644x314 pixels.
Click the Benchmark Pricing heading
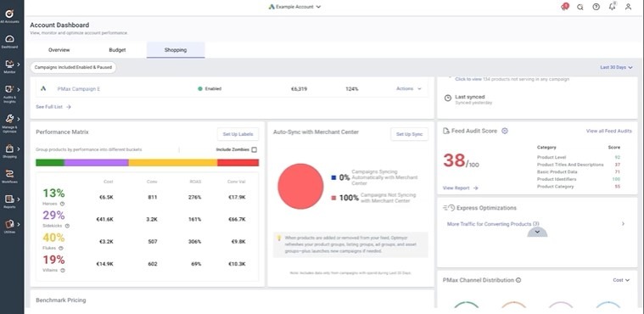coord(61,300)
